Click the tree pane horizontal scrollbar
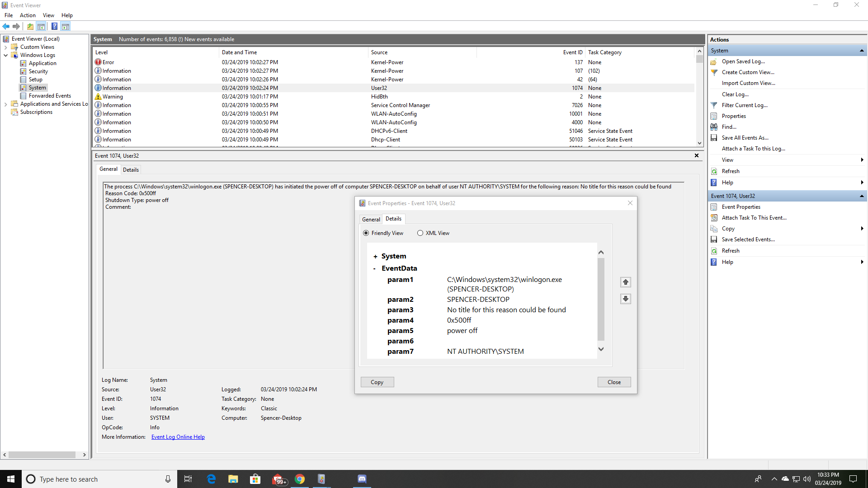 click(44, 455)
